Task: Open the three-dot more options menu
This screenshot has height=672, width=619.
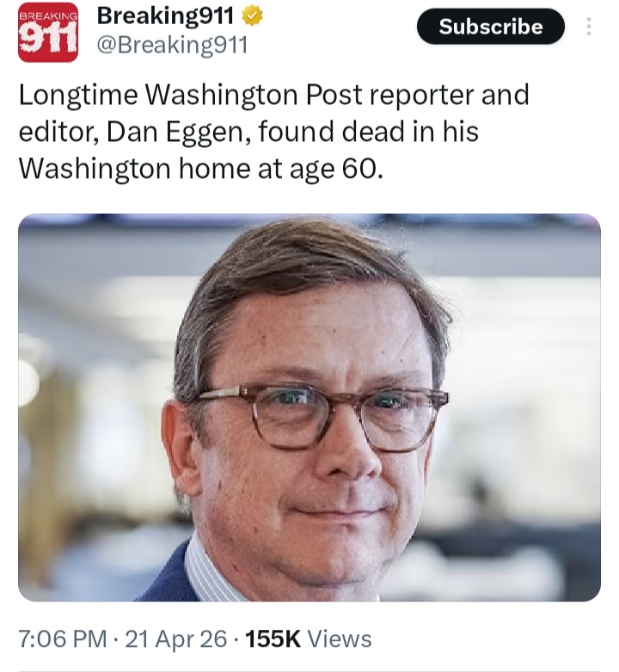Action: [x=589, y=27]
